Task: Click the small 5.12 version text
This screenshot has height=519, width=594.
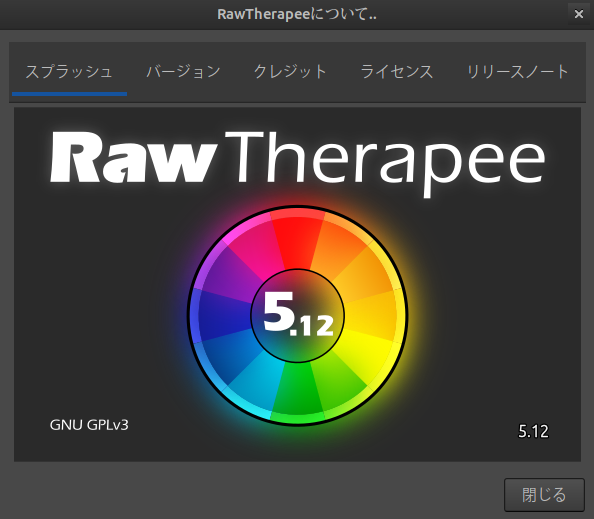Action: tap(533, 431)
